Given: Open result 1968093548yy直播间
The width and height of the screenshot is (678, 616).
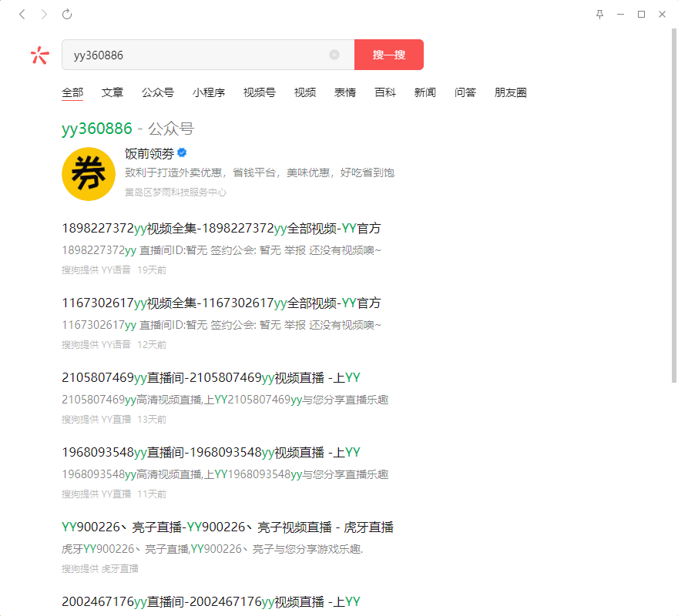Looking at the screenshot, I should pos(211,453).
